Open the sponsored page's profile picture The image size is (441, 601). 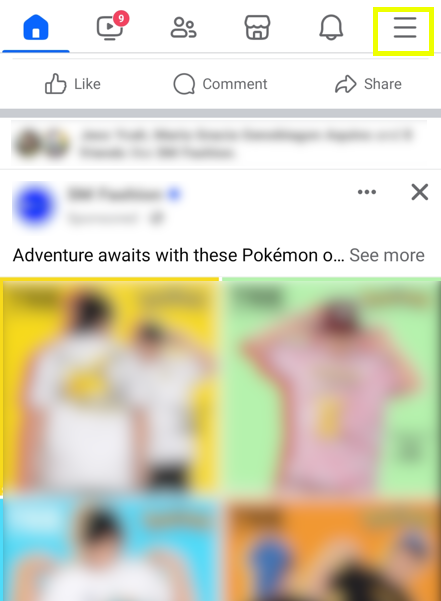(x=34, y=205)
